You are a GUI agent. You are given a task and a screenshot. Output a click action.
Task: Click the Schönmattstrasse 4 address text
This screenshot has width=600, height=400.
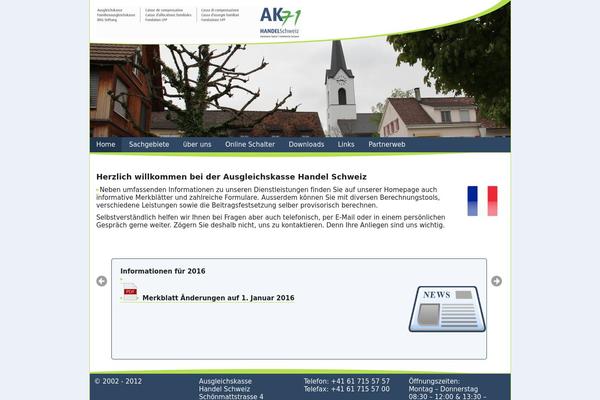(x=231, y=397)
